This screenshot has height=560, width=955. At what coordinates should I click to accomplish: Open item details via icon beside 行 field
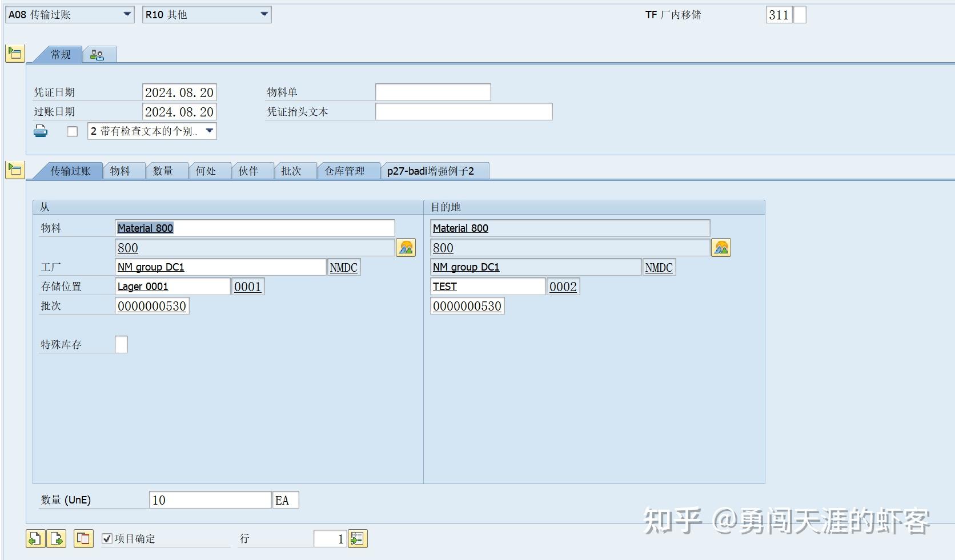358,538
